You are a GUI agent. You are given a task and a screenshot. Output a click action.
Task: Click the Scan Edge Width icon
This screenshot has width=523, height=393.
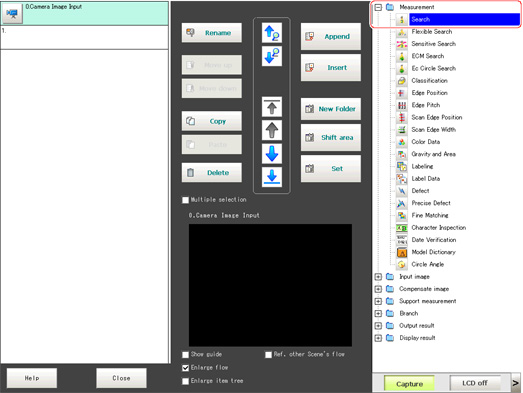point(402,130)
